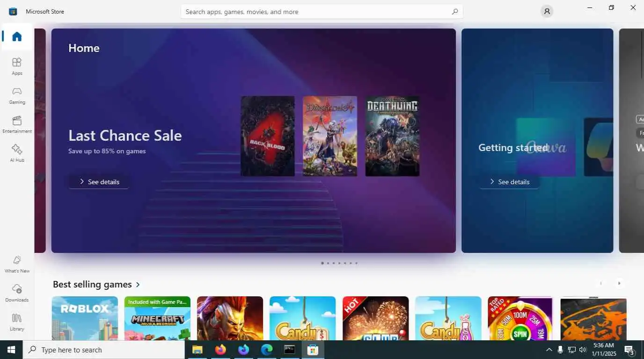Show next best selling games

coord(619,283)
